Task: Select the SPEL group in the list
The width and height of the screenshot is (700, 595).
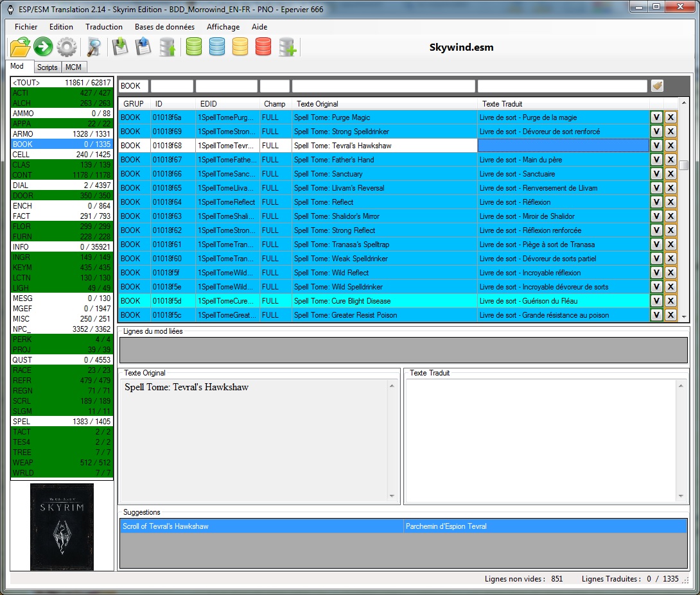Action: point(62,421)
